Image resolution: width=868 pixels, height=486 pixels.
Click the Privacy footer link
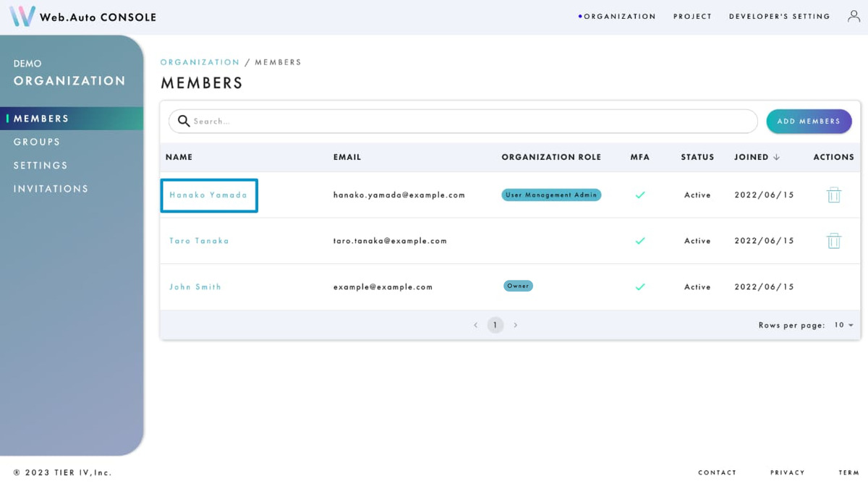788,472
